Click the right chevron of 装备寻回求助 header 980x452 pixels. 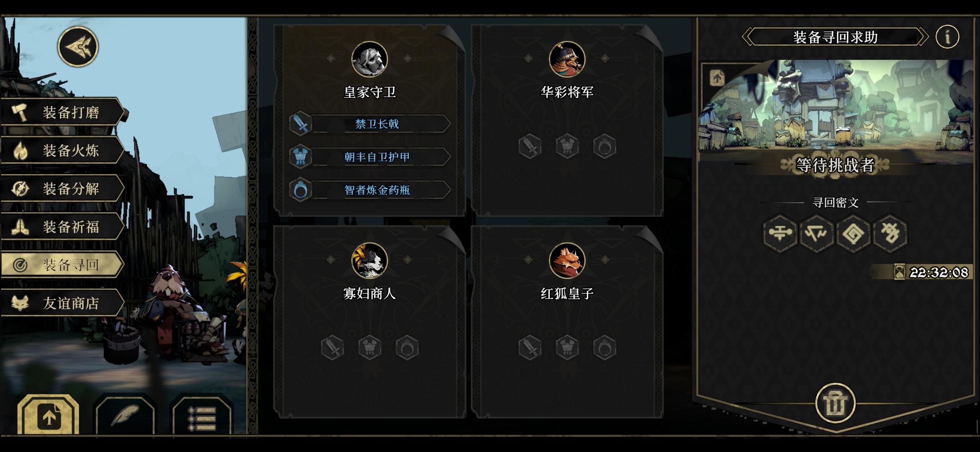[923, 37]
